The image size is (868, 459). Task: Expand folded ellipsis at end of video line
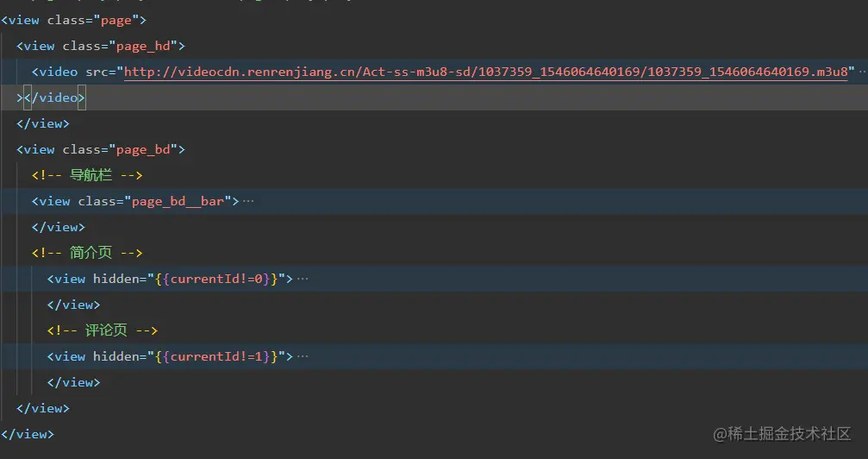coord(863,72)
